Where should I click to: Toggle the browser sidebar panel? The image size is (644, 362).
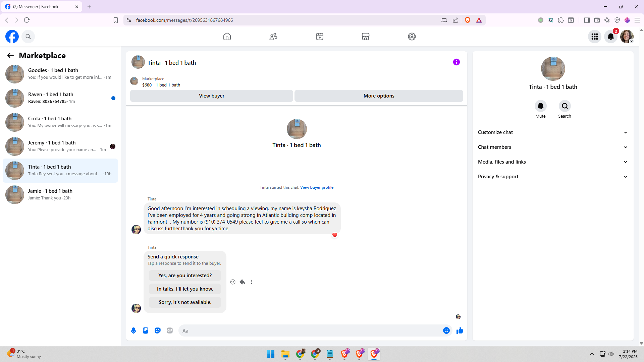[587, 20]
